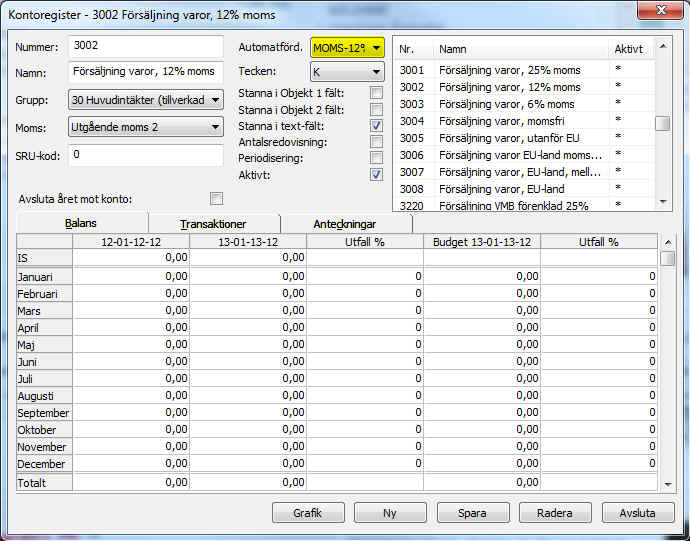Viewport: 690px width, 541px height.
Task: Toggle the Aktivt checkbox
Action: 376,174
